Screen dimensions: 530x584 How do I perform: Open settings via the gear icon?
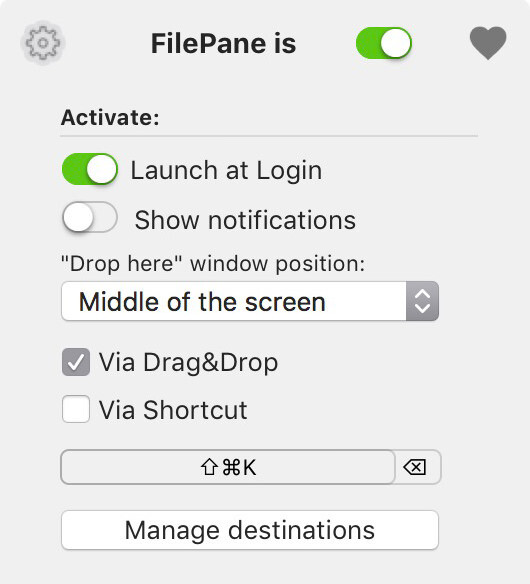[43, 43]
